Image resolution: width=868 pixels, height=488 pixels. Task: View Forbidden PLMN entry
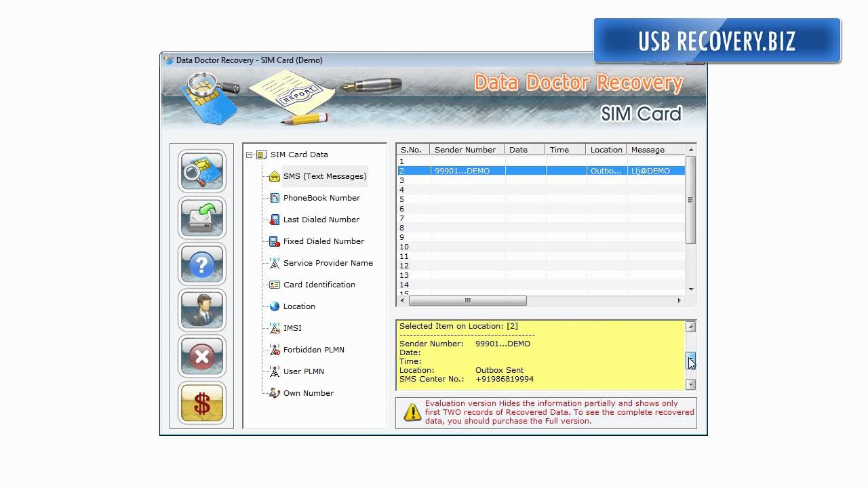(314, 350)
